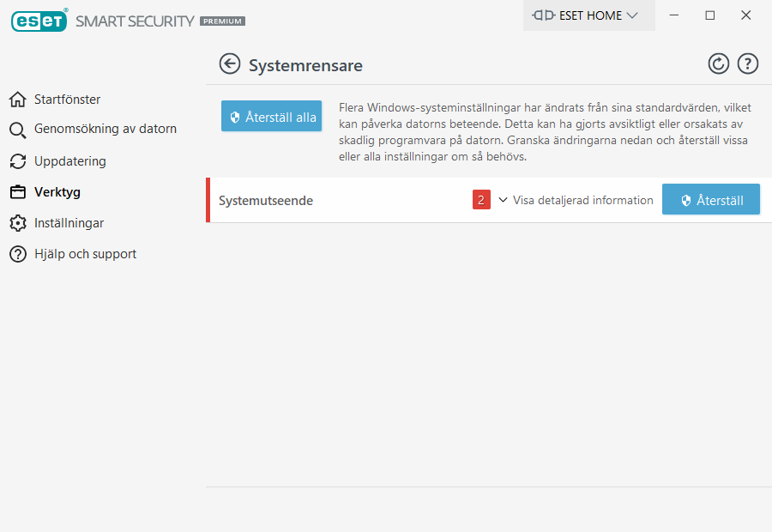Click the Uppdatering refresh arrows icon

coord(18,161)
